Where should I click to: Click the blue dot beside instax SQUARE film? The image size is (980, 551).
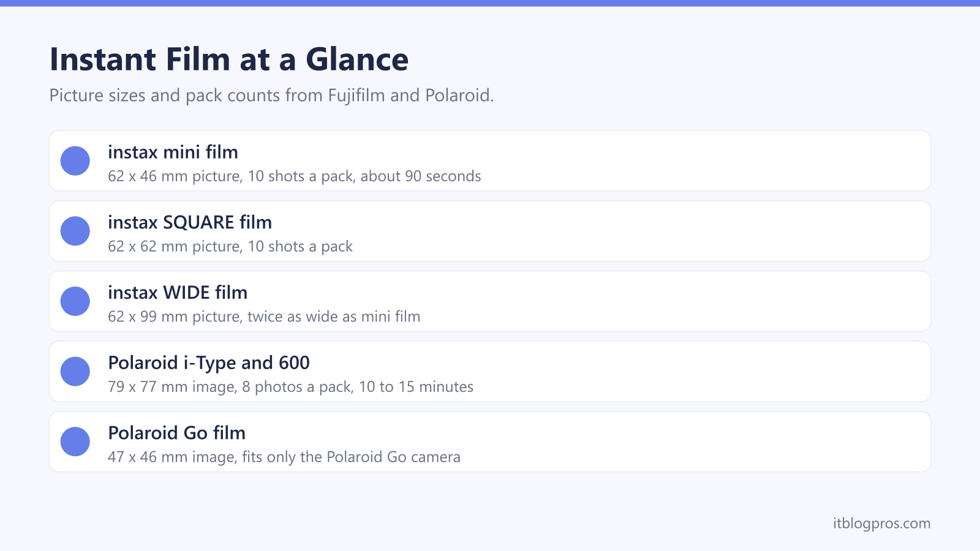pos(75,231)
